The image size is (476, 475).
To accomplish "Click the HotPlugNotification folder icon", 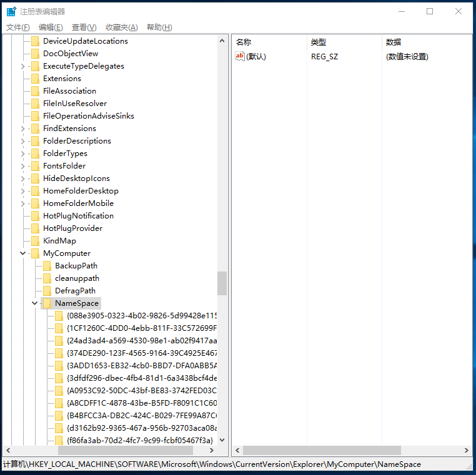I will [x=35, y=216].
